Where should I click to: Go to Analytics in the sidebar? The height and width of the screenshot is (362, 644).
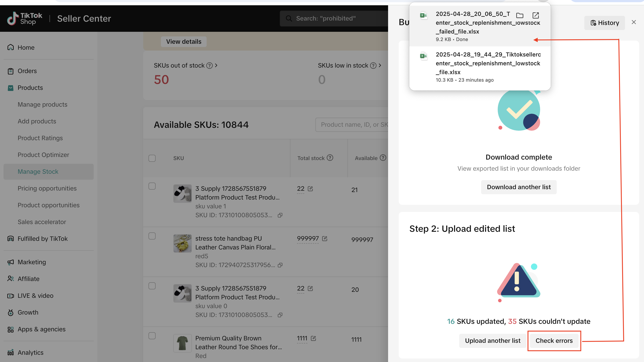(x=30, y=352)
